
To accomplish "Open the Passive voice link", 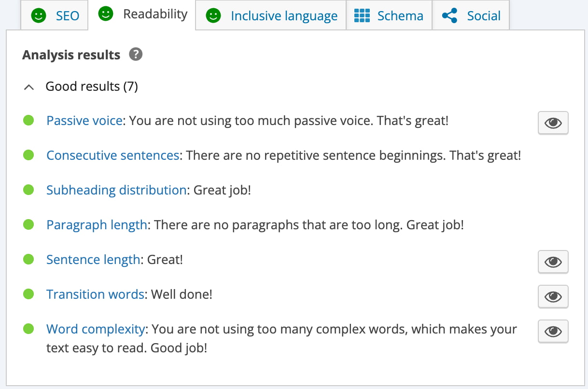I will pyautogui.click(x=84, y=120).
